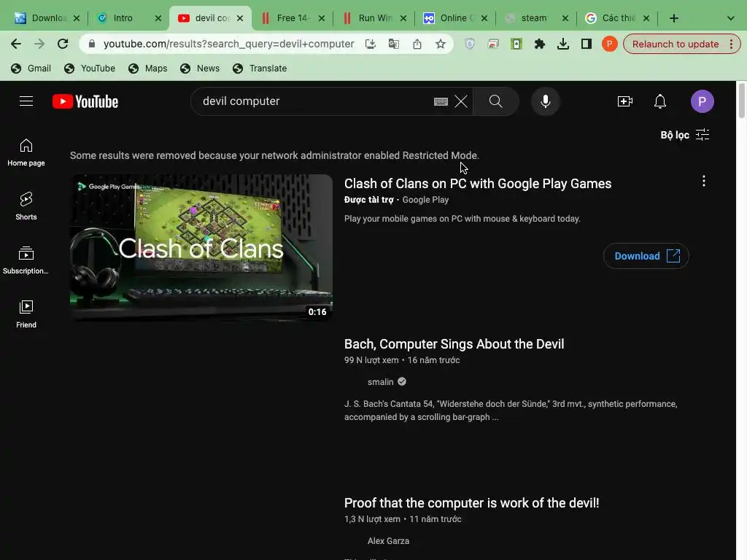Open the Maps bookmark
The image size is (747, 560).
148,68
